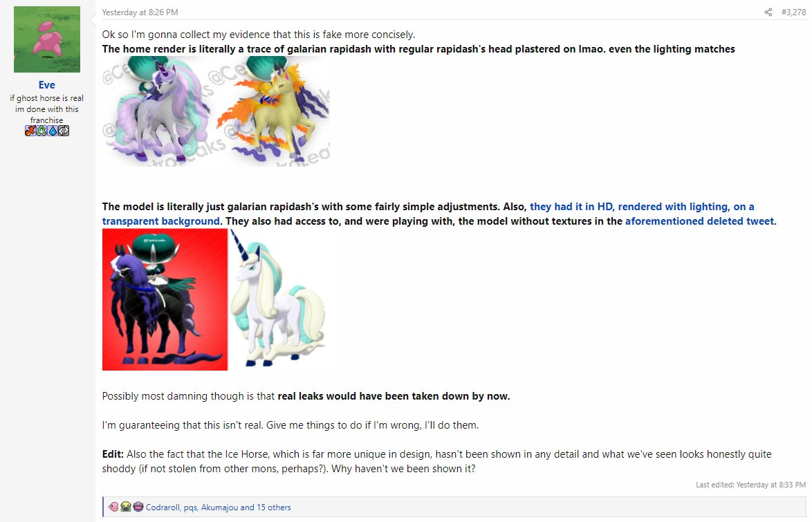Click the green arrows badge under Eve's title
The width and height of the screenshot is (812, 522).
point(41,131)
